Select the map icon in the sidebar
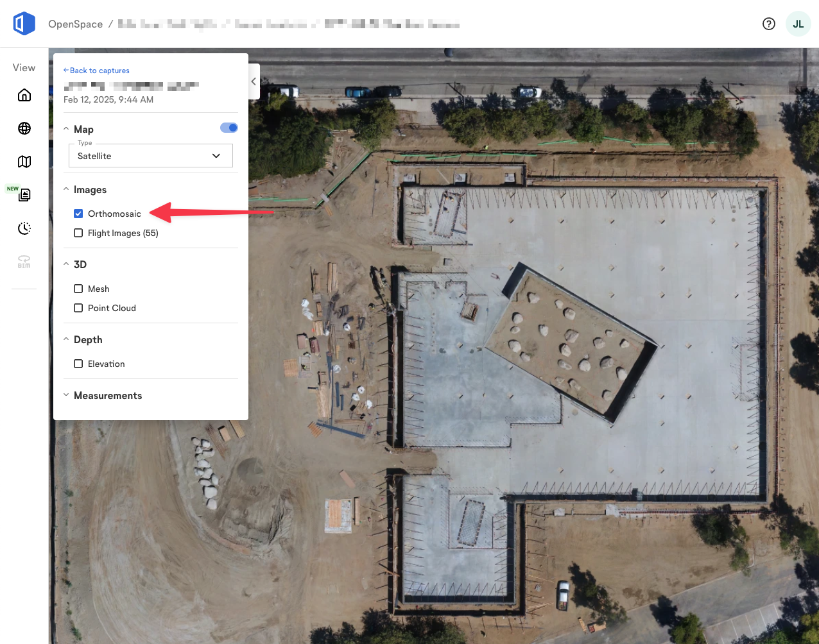Viewport: 819px width, 644px height. coord(24,161)
